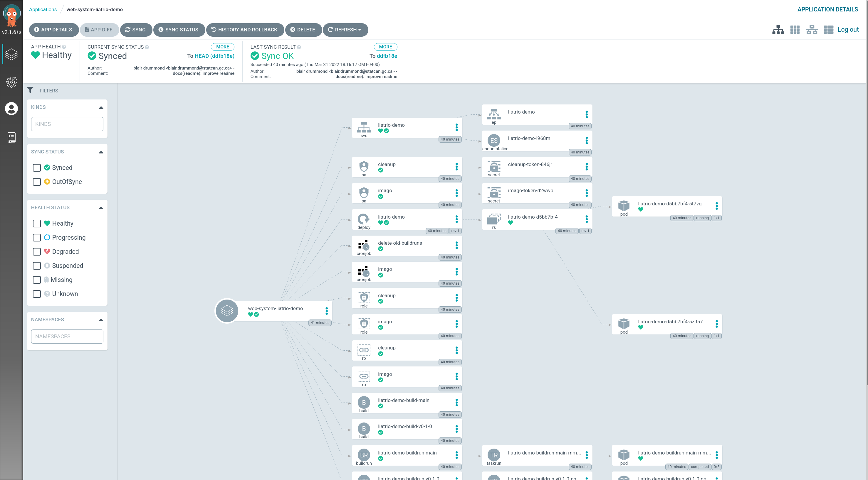The height and width of the screenshot is (480, 868).
Task: Open History and Rollback
Action: tap(245, 30)
